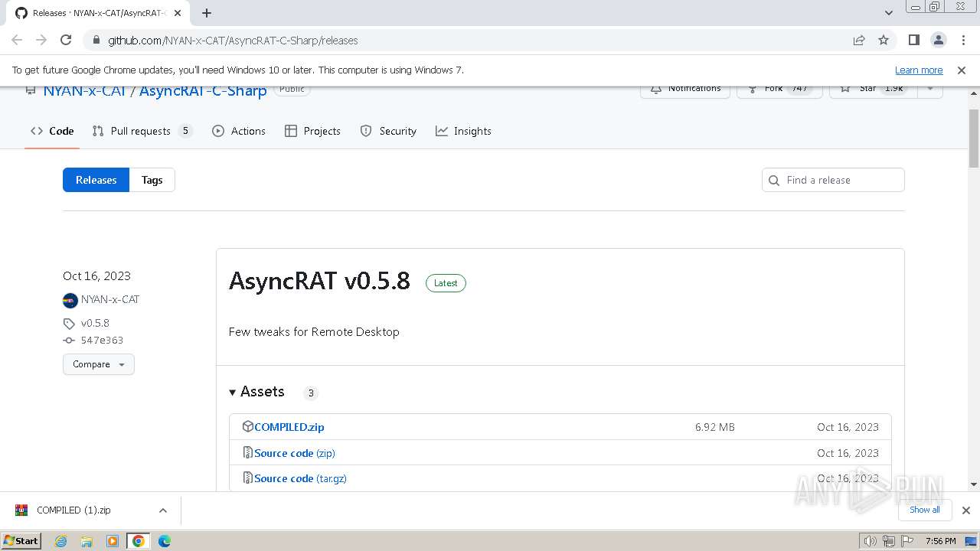
Task: Open commit 547e363
Action: tap(102, 340)
